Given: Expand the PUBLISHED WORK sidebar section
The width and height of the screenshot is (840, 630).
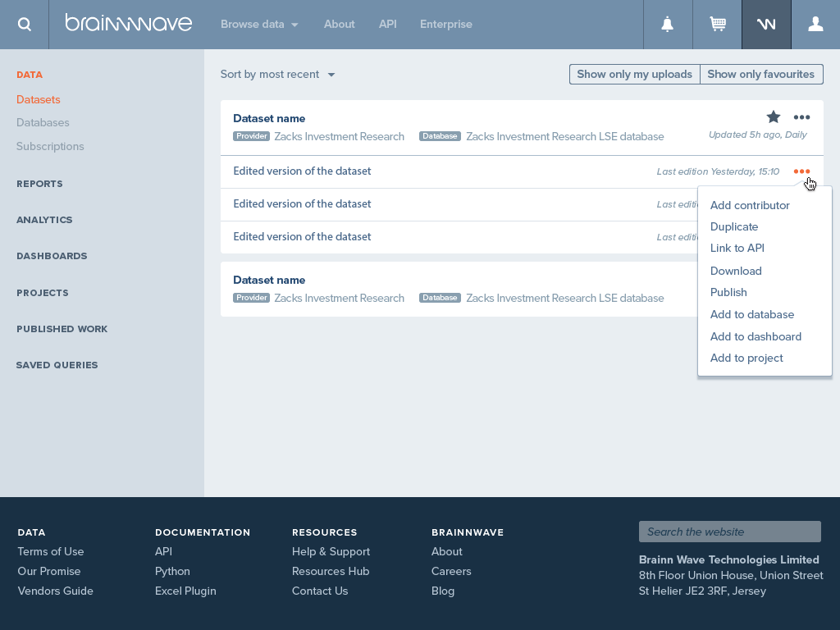Looking at the screenshot, I should click(62, 329).
